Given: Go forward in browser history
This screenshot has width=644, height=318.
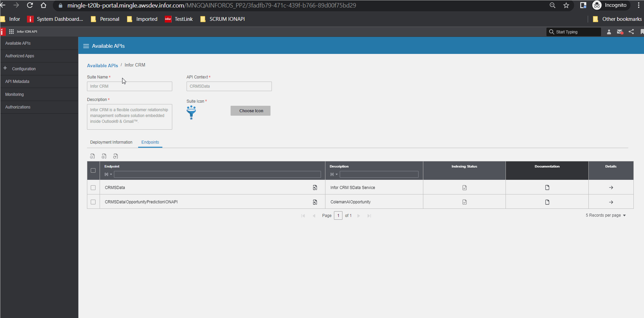Looking at the screenshot, I should tap(16, 5).
